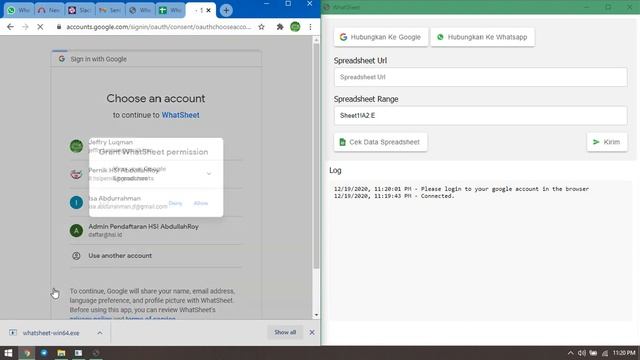Viewport: 640px width, 360px height.
Task: Open the network tray icon
Action: click(x=604, y=353)
